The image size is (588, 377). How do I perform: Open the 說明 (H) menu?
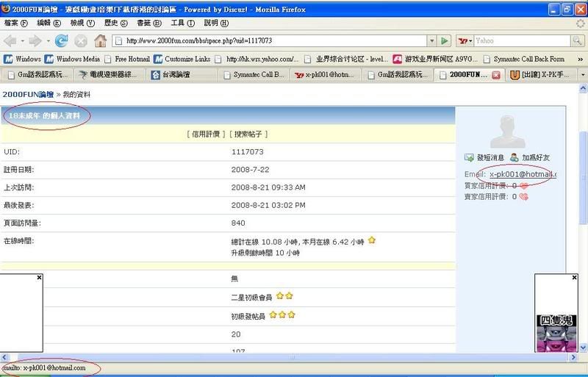click(216, 23)
